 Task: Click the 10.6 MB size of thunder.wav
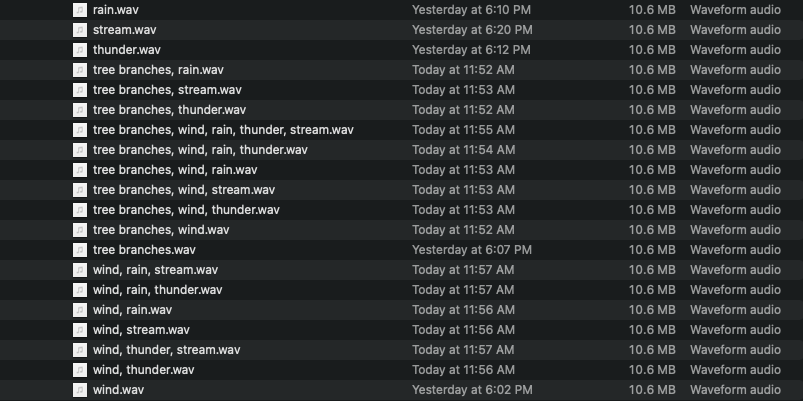pyautogui.click(x=651, y=50)
